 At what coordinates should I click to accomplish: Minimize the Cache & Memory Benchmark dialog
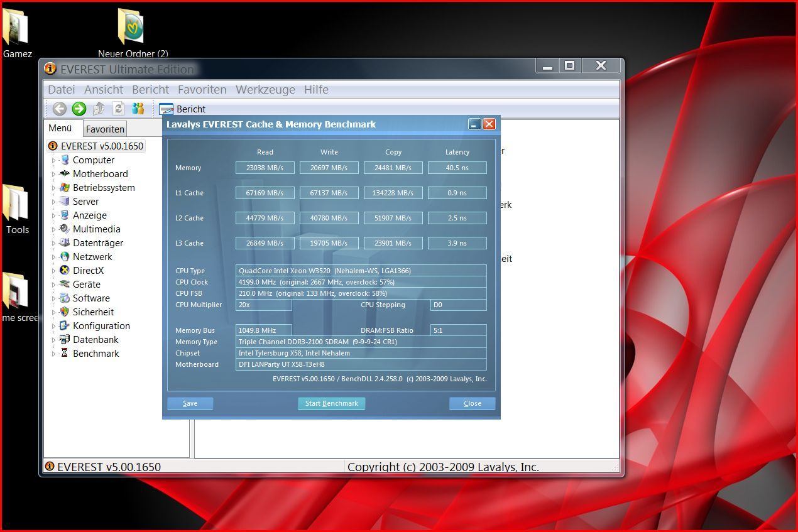474,124
